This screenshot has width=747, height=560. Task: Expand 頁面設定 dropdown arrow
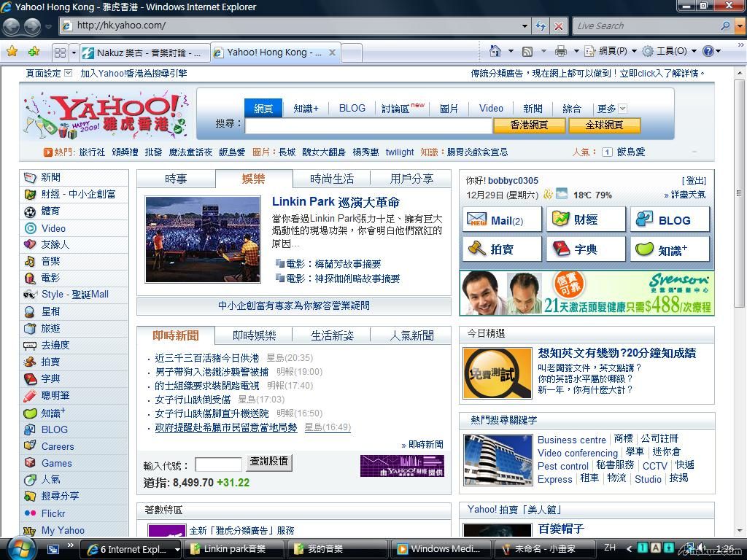pyautogui.click(x=68, y=73)
